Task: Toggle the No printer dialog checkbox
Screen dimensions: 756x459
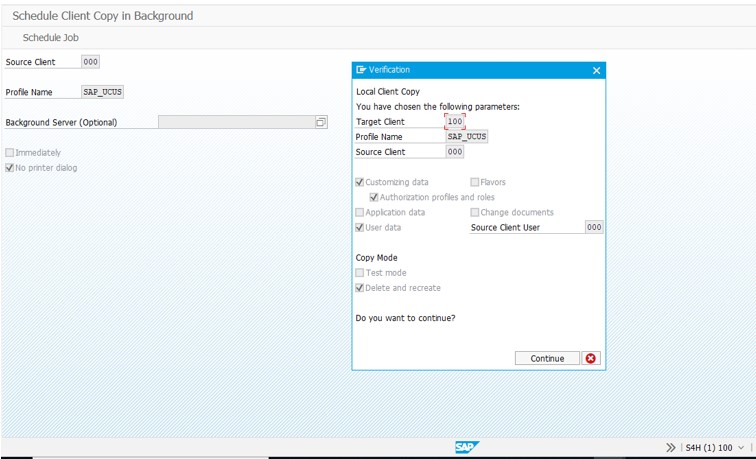Action: coord(10,168)
